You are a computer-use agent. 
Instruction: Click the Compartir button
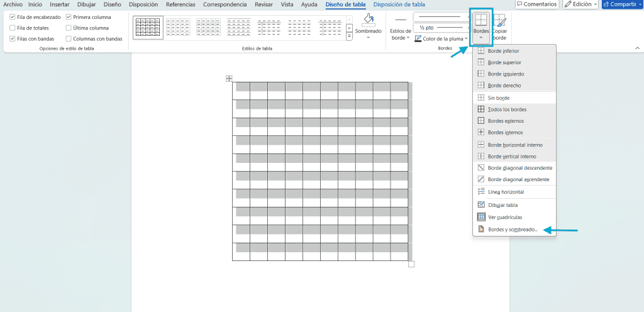pos(622,4)
